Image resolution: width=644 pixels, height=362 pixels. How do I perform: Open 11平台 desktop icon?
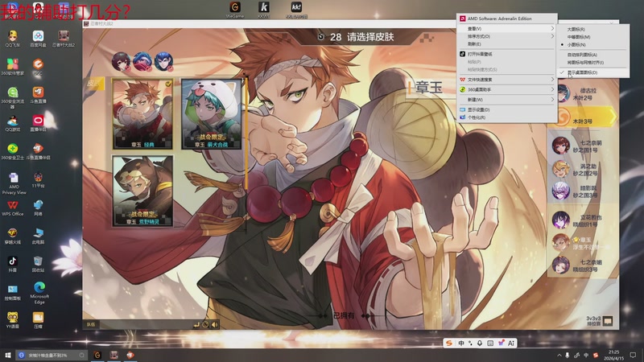tap(38, 179)
